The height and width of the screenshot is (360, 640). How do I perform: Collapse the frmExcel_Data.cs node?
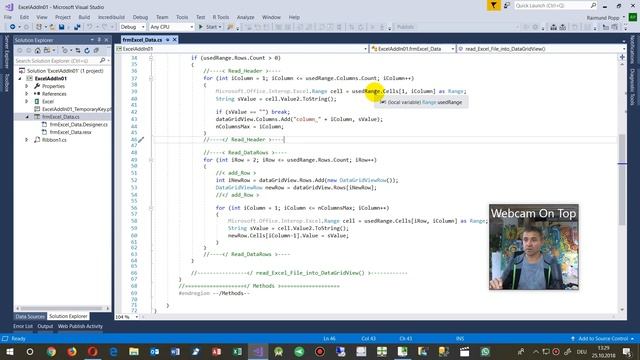(27, 117)
